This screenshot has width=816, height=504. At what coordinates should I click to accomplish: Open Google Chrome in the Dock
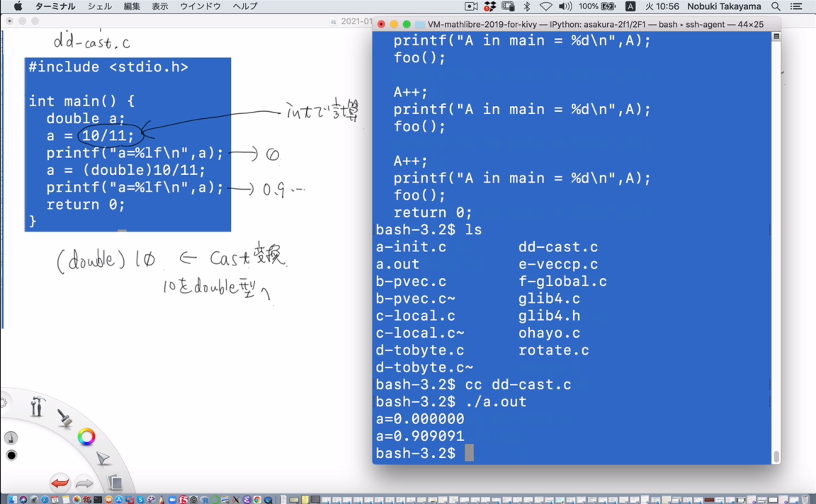pos(257,499)
